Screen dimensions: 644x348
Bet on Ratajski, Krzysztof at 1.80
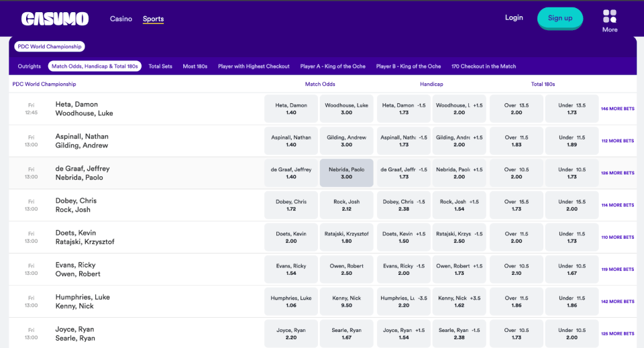[346, 237]
